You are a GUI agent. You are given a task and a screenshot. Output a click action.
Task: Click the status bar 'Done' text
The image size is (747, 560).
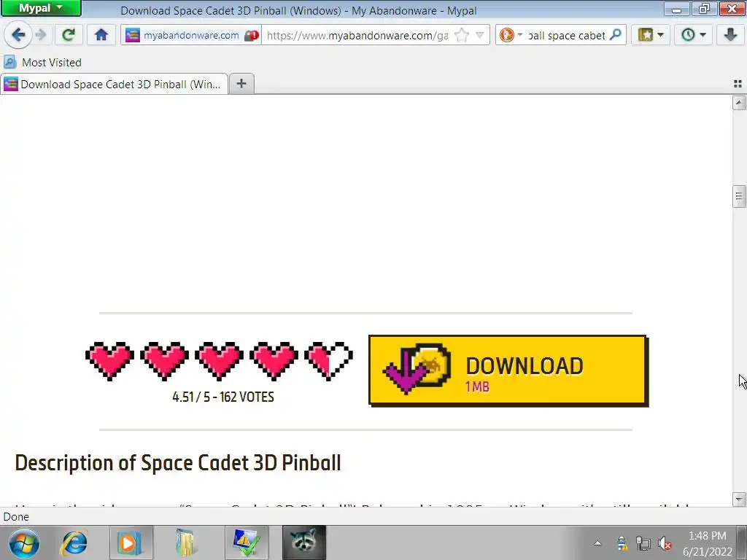pos(16,517)
